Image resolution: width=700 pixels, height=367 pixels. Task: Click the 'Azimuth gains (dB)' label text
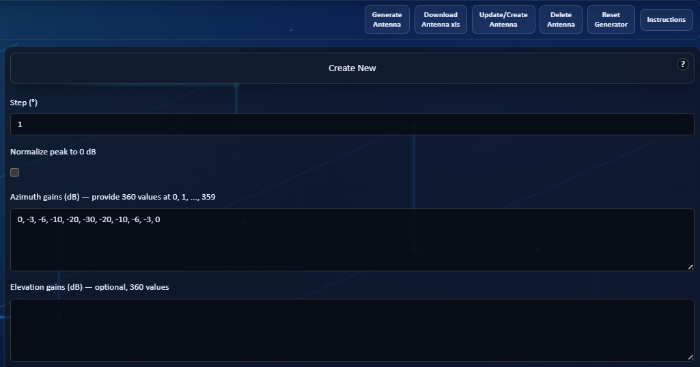(x=45, y=197)
